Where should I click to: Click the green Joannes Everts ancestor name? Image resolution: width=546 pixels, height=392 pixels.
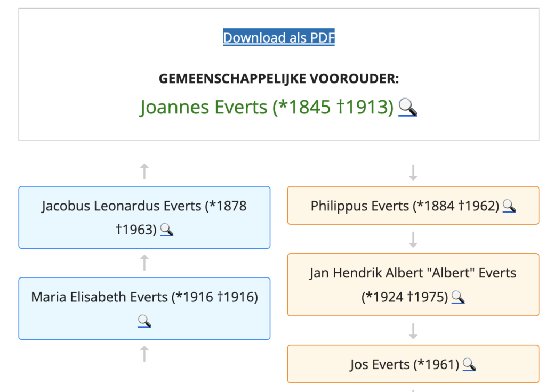[x=267, y=108]
